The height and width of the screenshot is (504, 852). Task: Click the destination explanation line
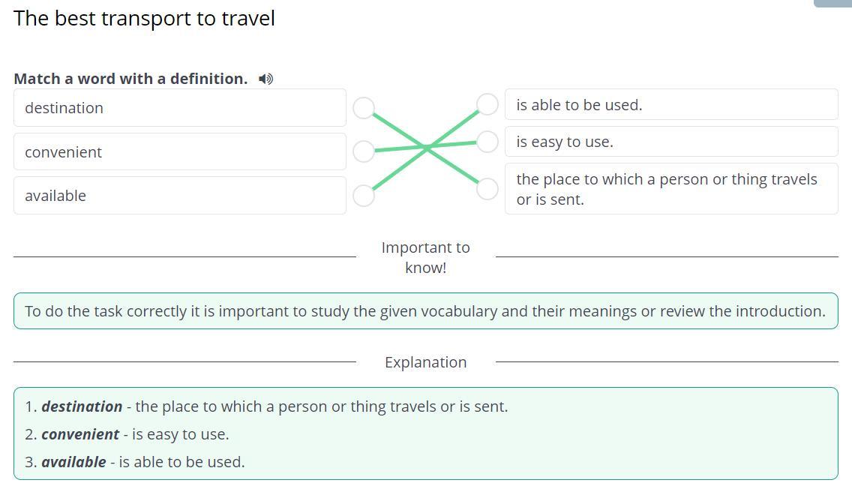tap(266, 406)
